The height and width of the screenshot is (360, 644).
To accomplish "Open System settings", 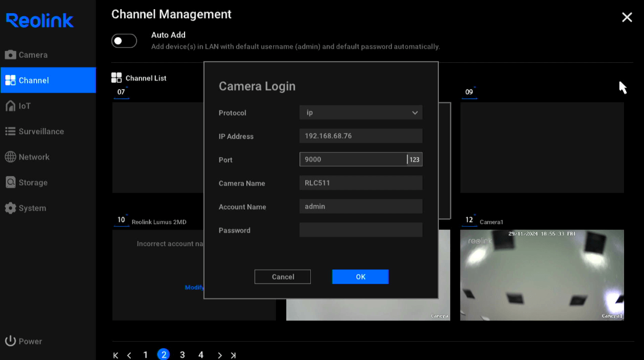I will point(48,207).
